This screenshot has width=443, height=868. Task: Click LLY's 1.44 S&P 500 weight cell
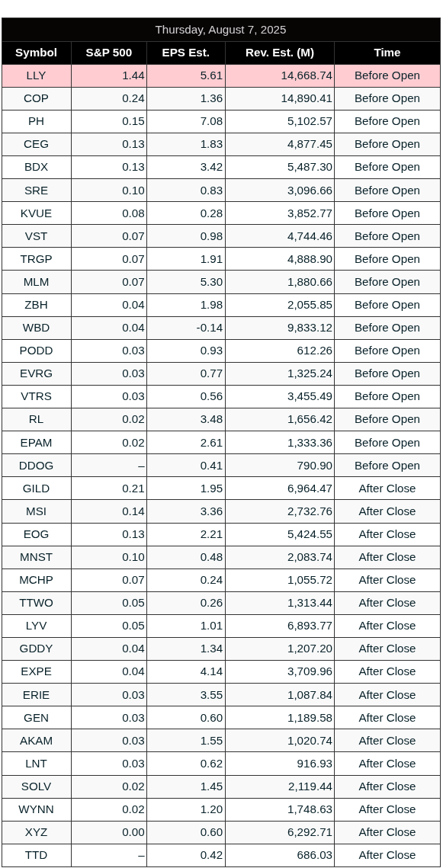[109, 76]
